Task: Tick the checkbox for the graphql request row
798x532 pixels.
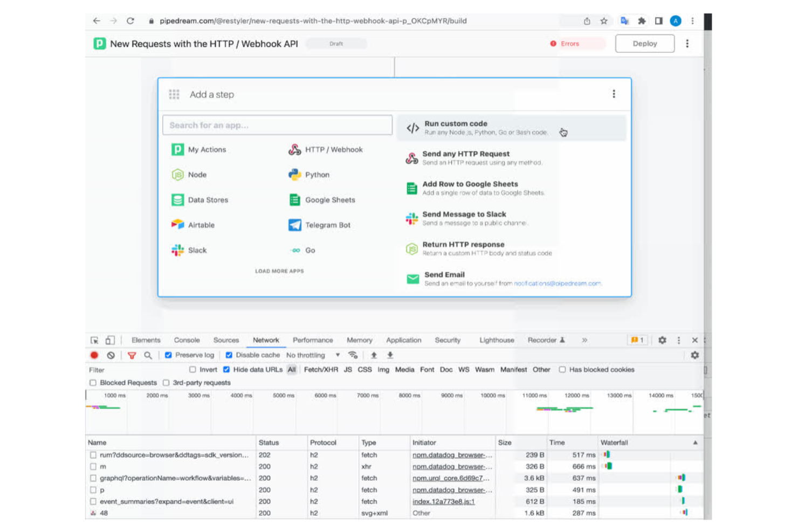Action: point(93,478)
